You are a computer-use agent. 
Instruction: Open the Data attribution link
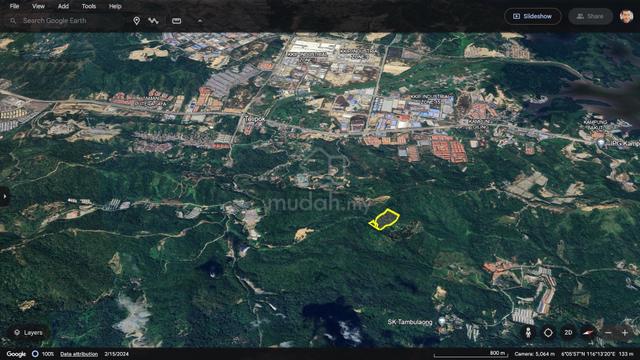[x=79, y=354]
